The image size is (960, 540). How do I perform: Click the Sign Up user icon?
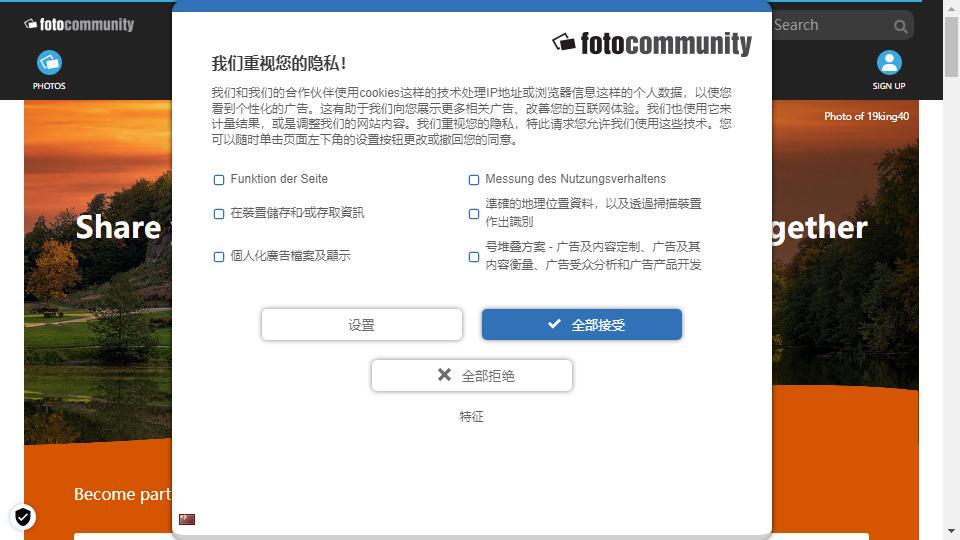coord(889,62)
